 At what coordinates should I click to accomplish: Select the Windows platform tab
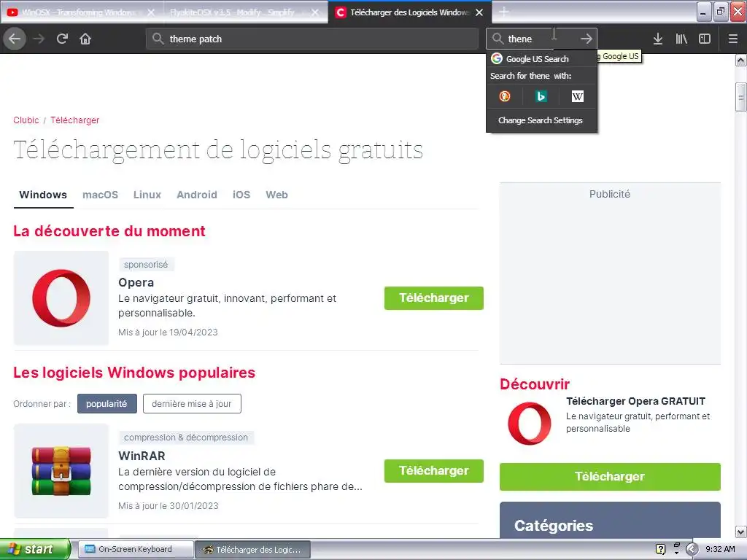coord(43,195)
